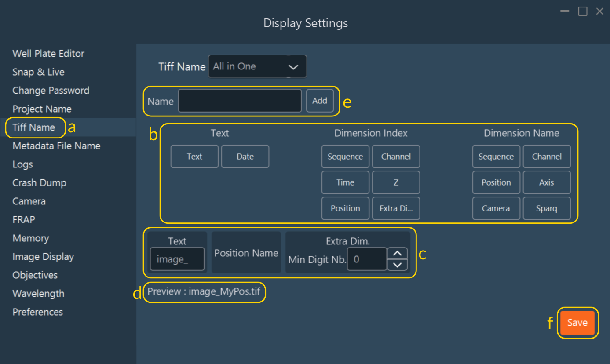Image resolution: width=610 pixels, height=364 pixels.
Task: Add Dimension Index Z element
Action: coord(396,182)
